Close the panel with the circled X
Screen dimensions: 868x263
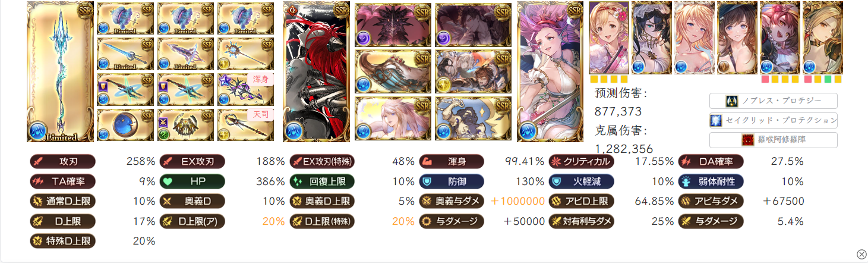[x=861, y=254]
